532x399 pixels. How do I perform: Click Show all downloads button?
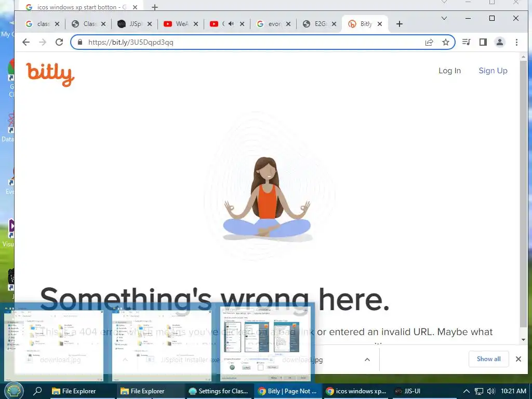pyautogui.click(x=488, y=359)
